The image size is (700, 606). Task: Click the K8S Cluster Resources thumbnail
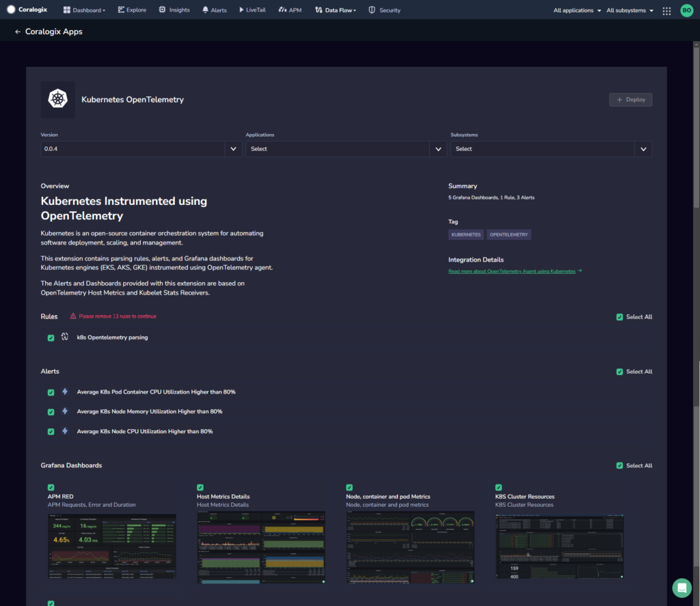point(559,546)
